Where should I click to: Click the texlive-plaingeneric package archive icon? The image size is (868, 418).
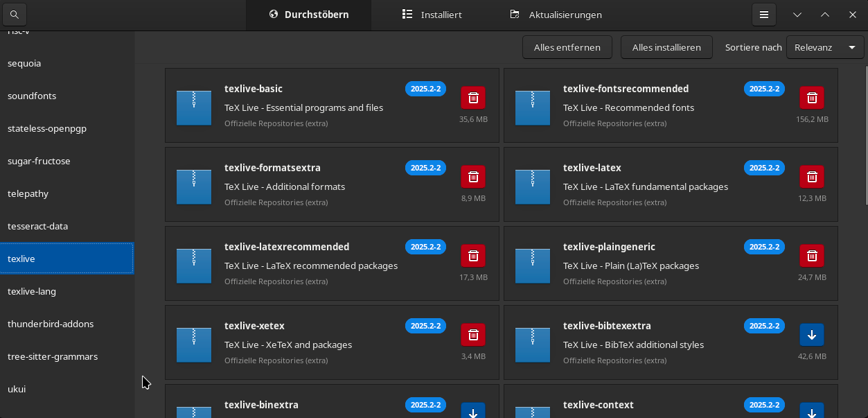coord(533,265)
